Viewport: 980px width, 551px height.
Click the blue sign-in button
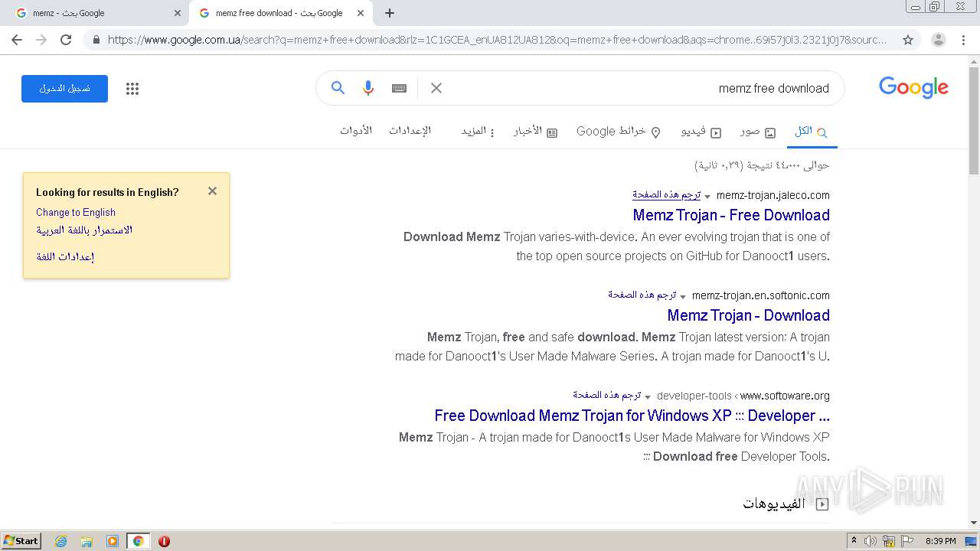[64, 89]
